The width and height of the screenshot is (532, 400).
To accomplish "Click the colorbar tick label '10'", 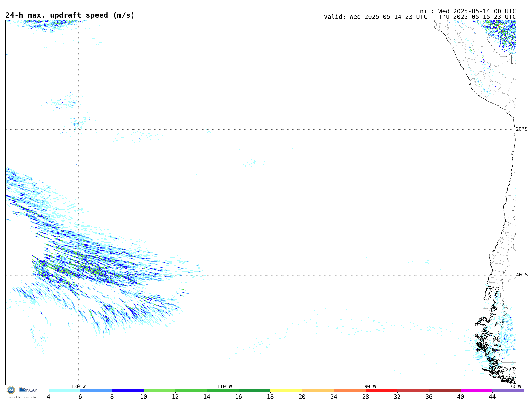I will click(144, 397).
